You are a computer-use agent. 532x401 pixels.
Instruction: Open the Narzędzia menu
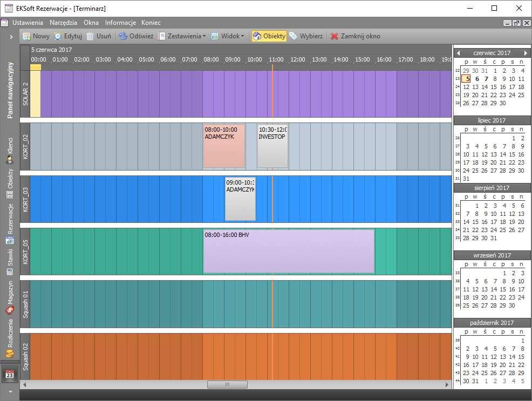tap(64, 23)
